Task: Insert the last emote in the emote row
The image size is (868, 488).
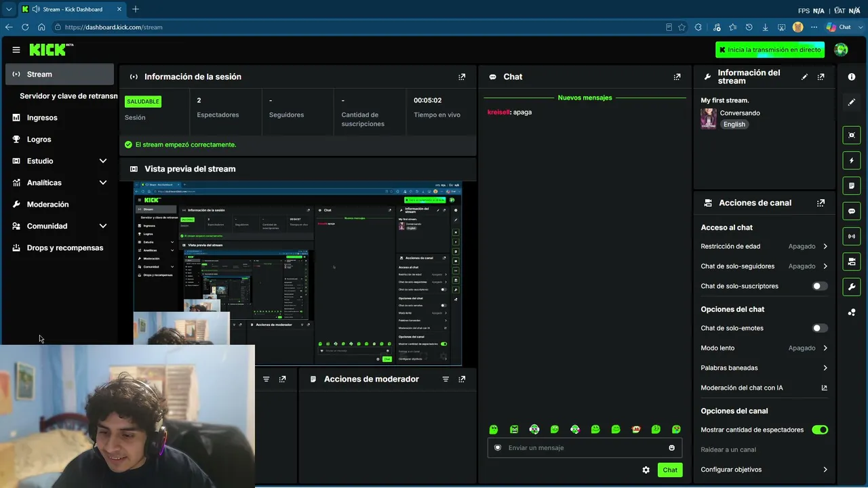Action: [676, 429]
